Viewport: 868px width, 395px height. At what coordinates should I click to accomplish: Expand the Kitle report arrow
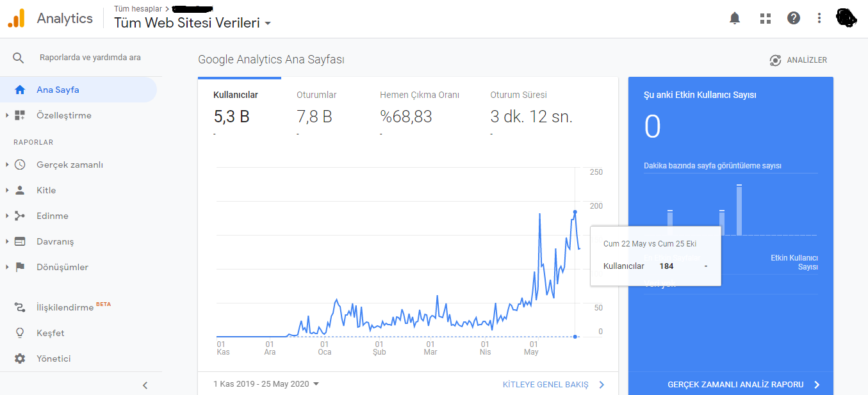(7, 190)
